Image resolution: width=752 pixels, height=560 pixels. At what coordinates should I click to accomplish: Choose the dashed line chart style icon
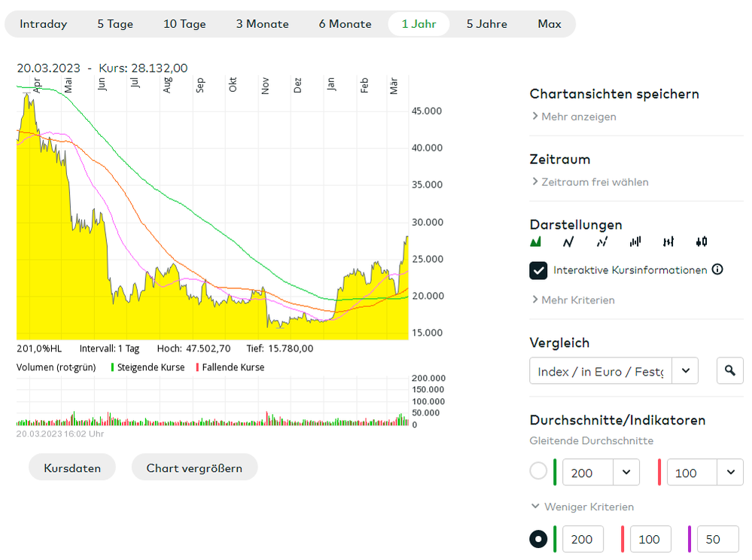tap(602, 242)
